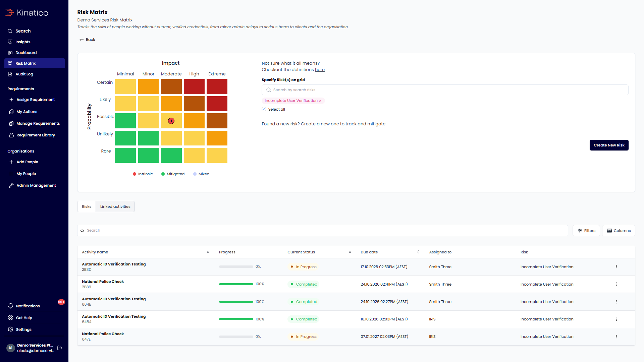Select the Certain / Extreme red matrix cell

point(217,86)
